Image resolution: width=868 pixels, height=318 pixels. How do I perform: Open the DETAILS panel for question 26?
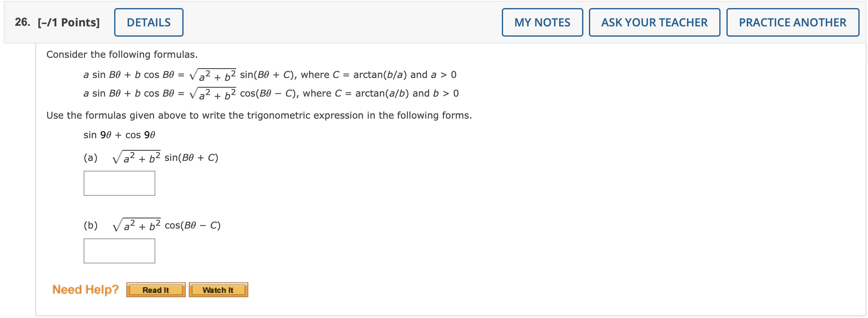tap(149, 22)
